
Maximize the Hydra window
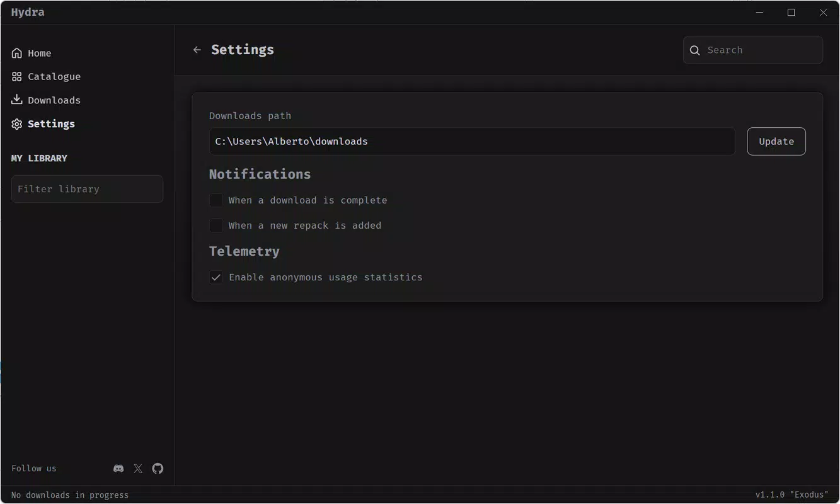(x=791, y=13)
